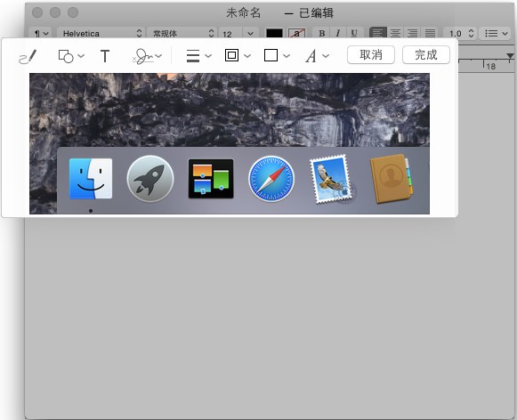Toggle underline formatting
The height and width of the screenshot is (420, 517).
(x=354, y=33)
